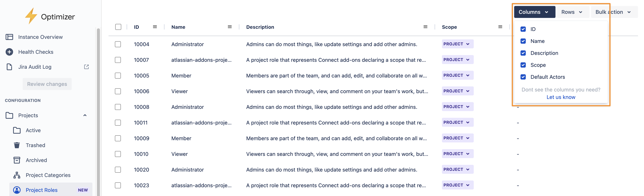This screenshot has width=644, height=196.
Task: Click the Review changes button
Action: pyautogui.click(x=47, y=84)
